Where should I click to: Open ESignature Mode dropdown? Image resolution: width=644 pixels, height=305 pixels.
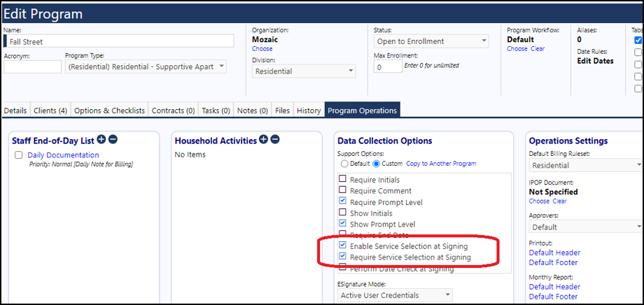coord(395,295)
